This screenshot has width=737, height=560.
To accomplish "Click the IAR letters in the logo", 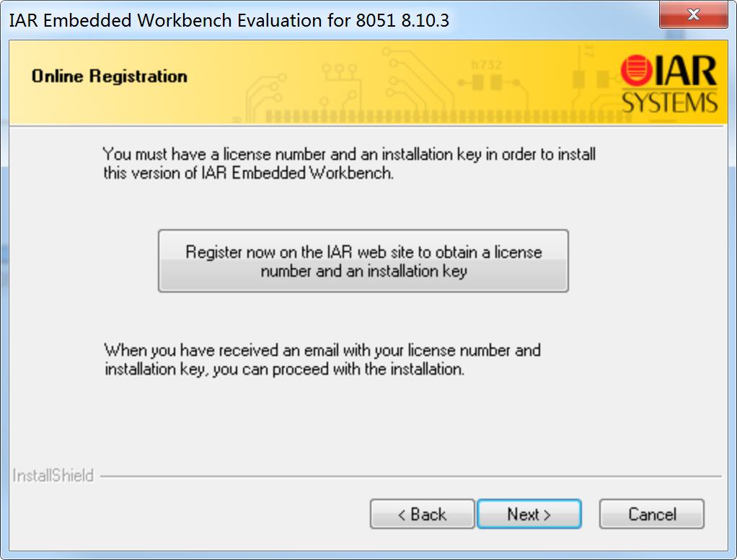I will [686, 72].
